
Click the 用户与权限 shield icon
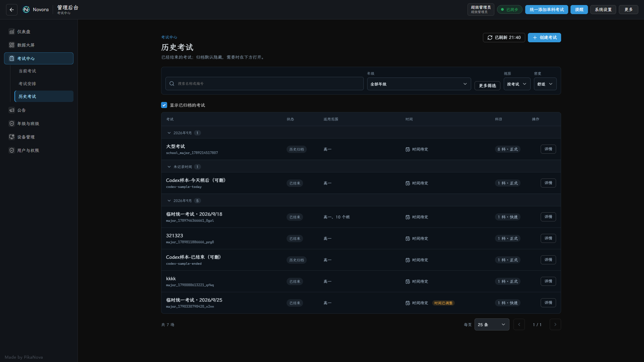pos(12,150)
